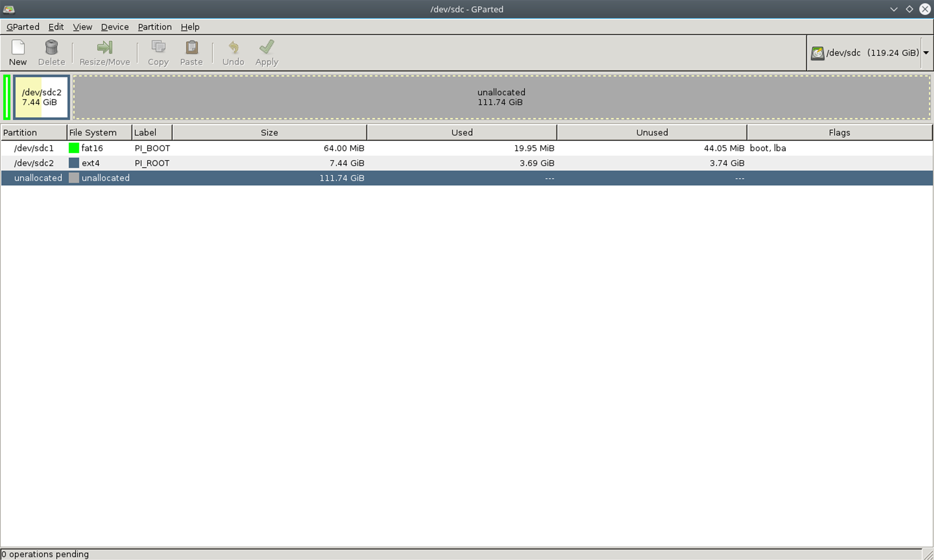Image resolution: width=934 pixels, height=560 pixels.
Task: Click the New partition toolbar icon
Action: pyautogui.click(x=18, y=48)
